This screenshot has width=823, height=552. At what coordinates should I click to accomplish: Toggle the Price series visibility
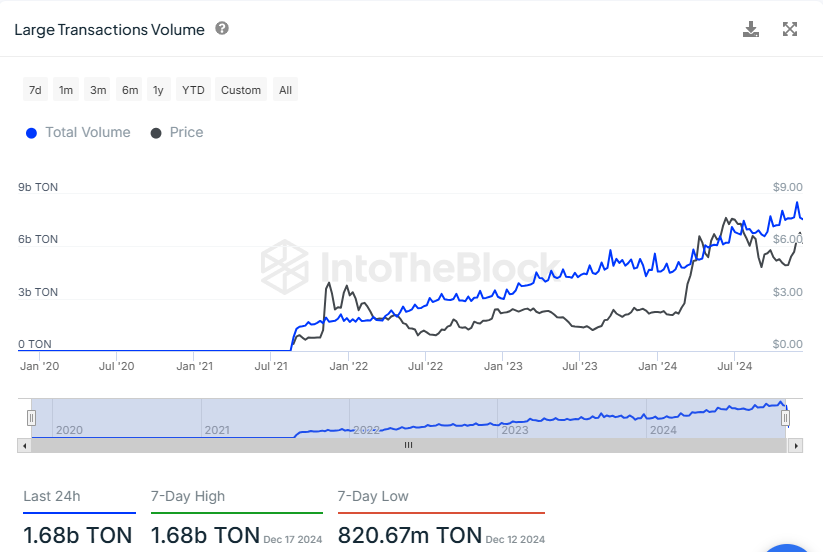pyautogui.click(x=186, y=132)
